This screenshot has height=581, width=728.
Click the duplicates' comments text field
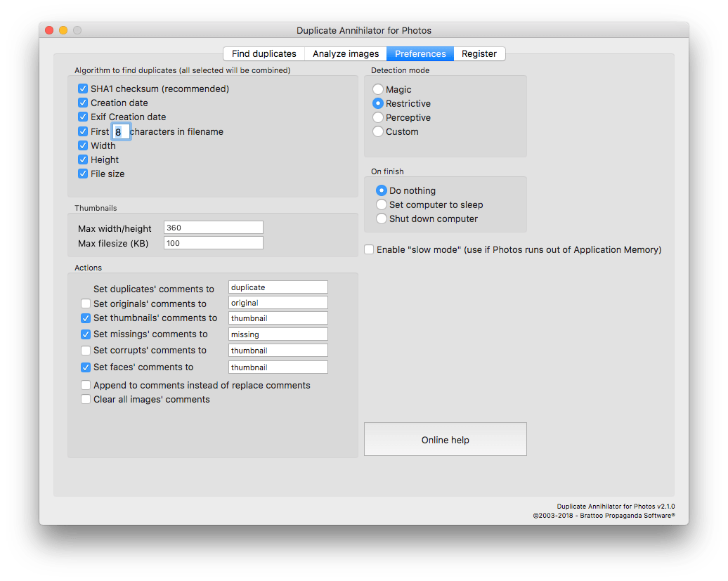278,287
